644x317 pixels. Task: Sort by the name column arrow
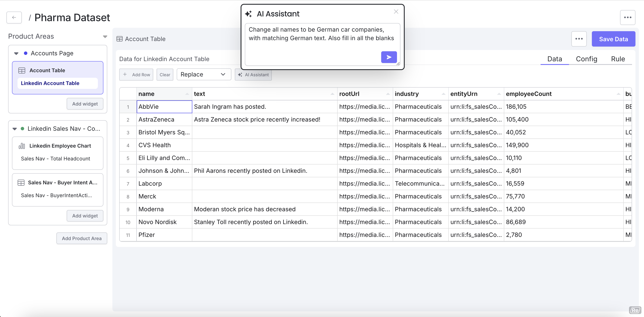coord(187,94)
